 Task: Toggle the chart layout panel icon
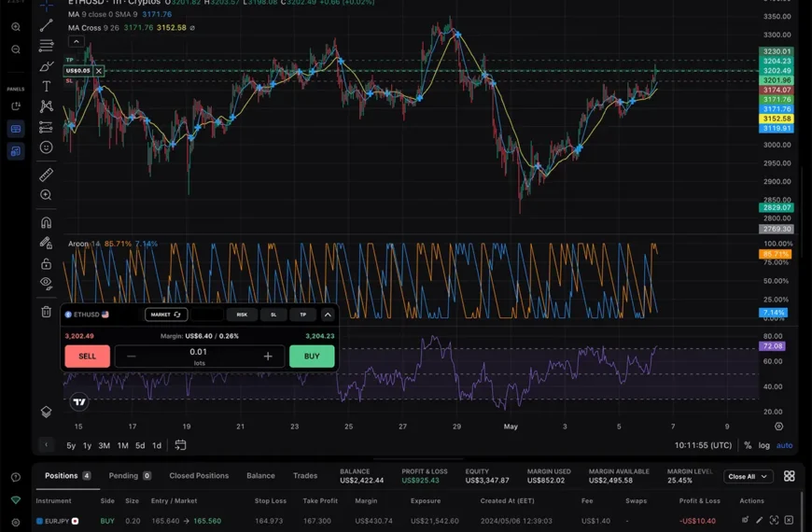(x=16, y=151)
